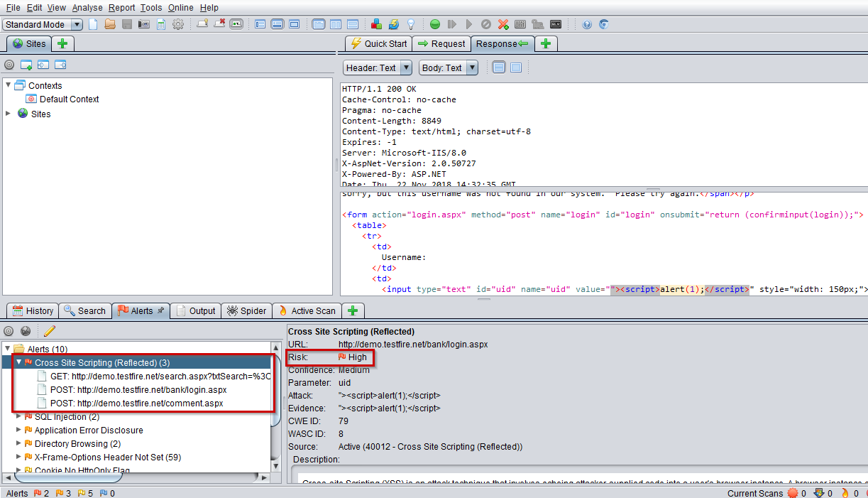Click Import Context icon in Sites panel
The height and width of the screenshot is (498, 868).
(43, 65)
